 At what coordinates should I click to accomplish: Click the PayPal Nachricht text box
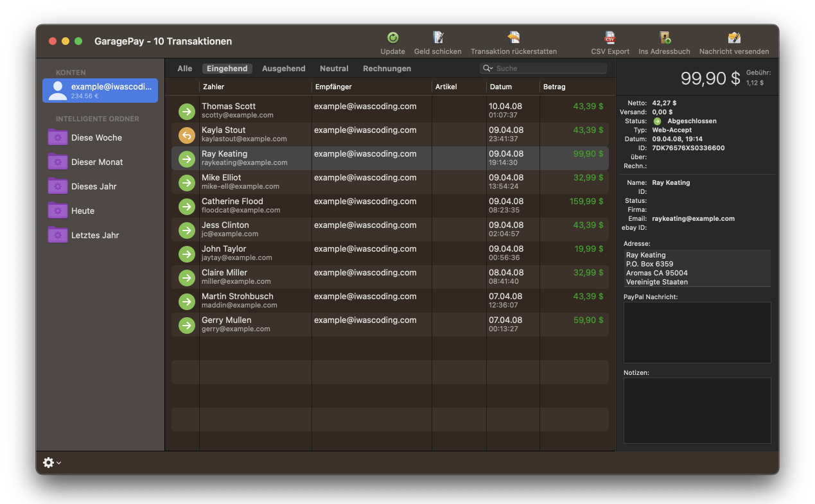click(697, 333)
